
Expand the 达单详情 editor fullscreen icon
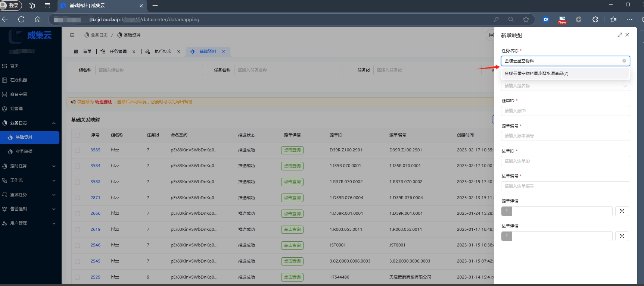click(x=622, y=236)
